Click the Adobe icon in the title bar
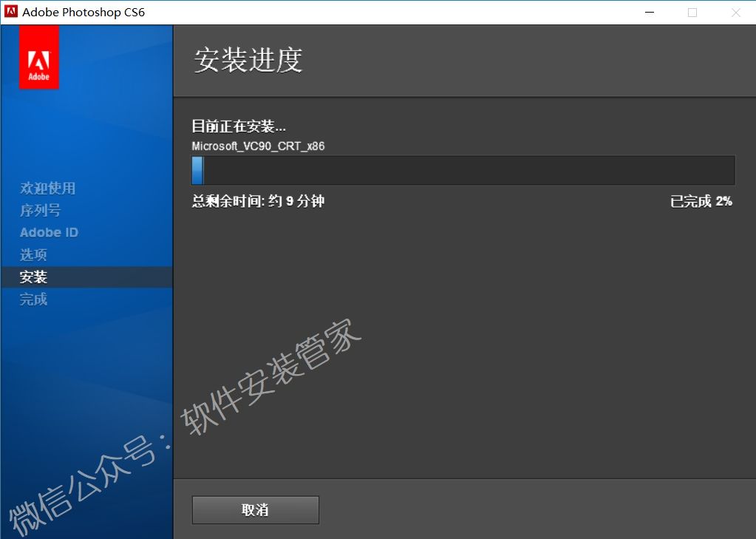 10,12
